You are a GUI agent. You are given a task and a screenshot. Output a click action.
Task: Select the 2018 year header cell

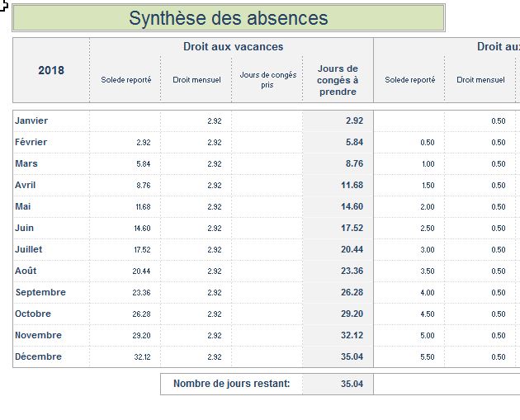coord(51,70)
